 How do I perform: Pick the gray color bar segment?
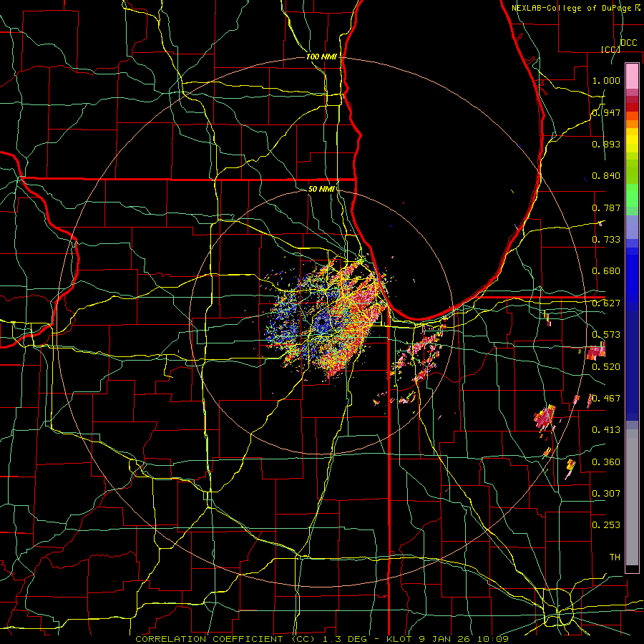point(632,497)
